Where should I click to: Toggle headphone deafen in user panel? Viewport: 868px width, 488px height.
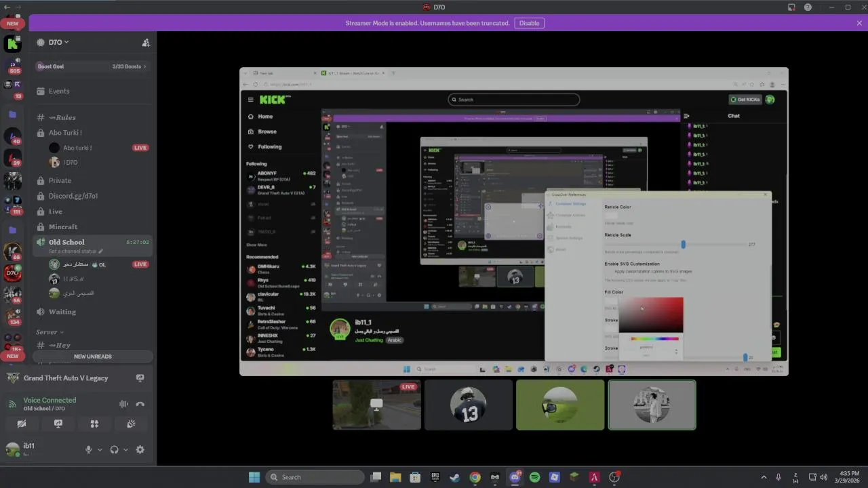tap(114, 449)
